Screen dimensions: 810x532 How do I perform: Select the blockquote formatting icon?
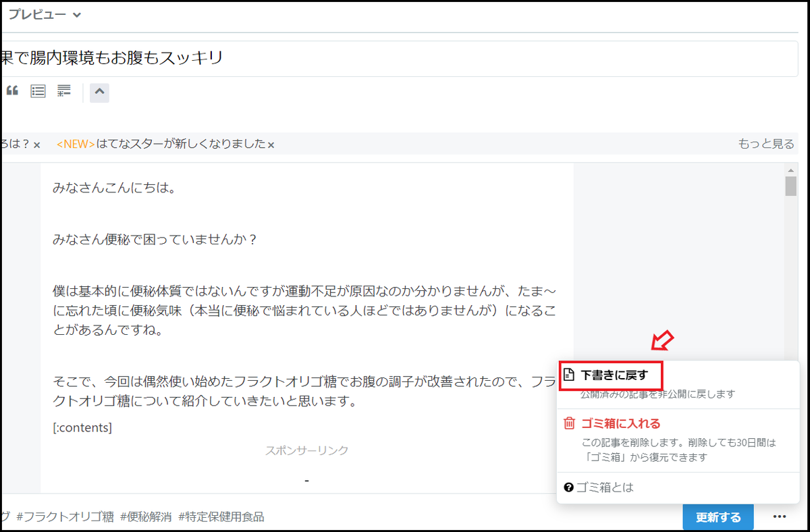(11, 90)
